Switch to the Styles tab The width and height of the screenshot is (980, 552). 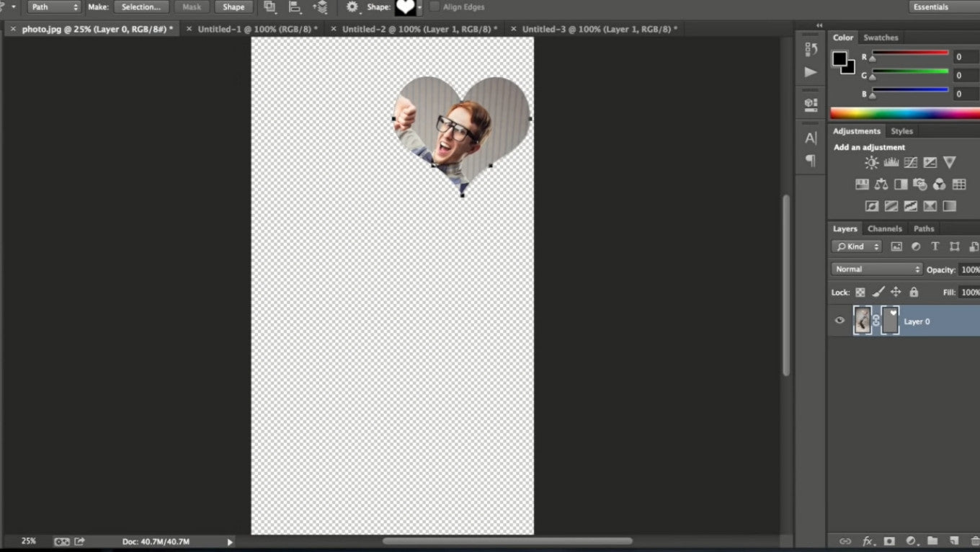pos(901,131)
